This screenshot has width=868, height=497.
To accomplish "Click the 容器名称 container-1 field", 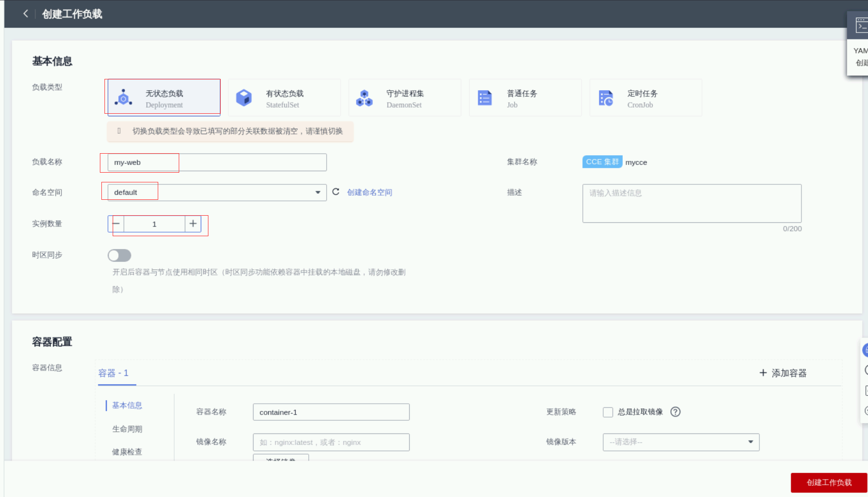I will click(331, 412).
